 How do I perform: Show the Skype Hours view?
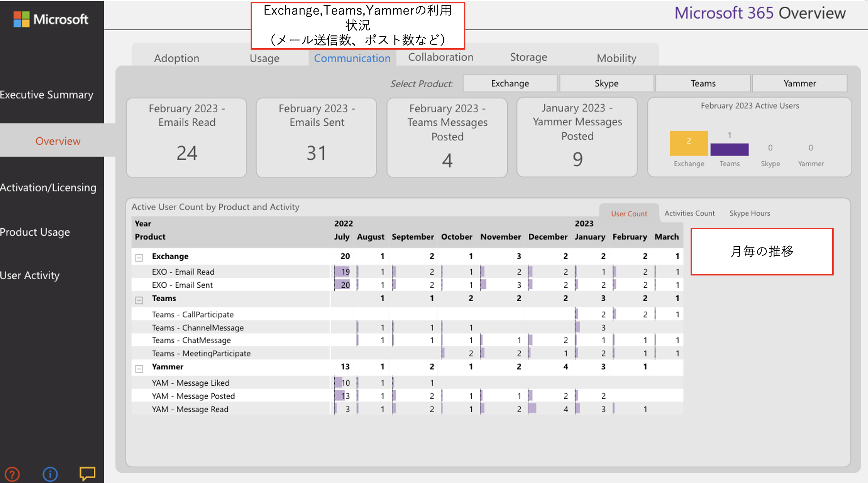pos(750,213)
